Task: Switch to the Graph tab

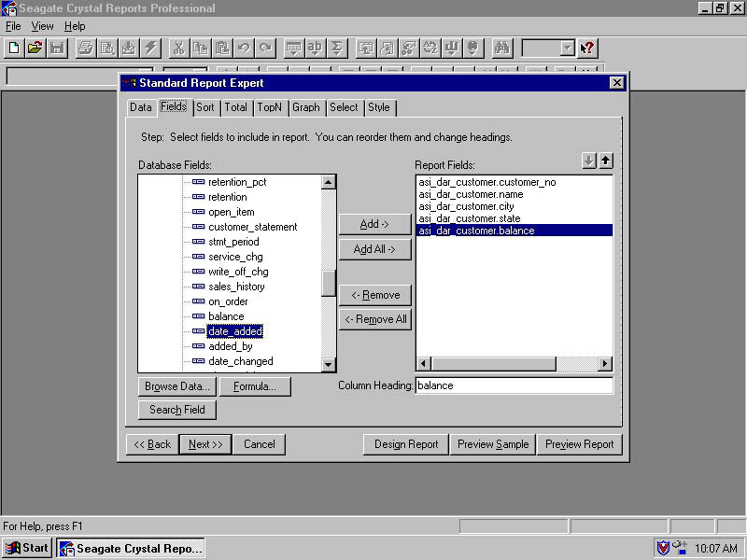Action: (306, 107)
